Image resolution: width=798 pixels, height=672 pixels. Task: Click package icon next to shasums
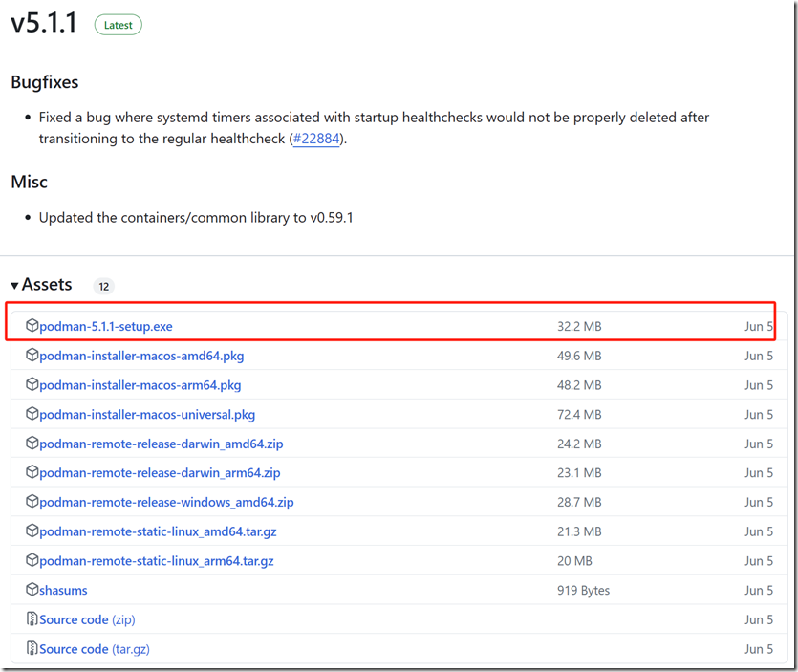[32, 591]
